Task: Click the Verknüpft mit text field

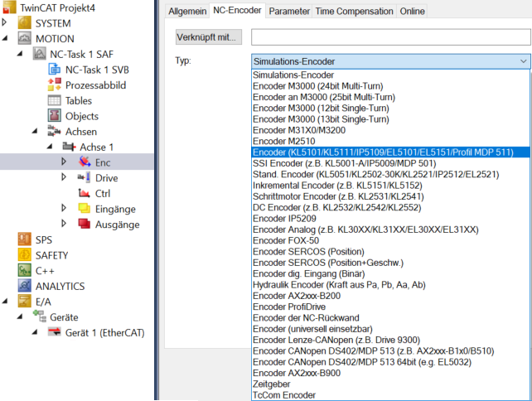Action: [x=390, y=37]
